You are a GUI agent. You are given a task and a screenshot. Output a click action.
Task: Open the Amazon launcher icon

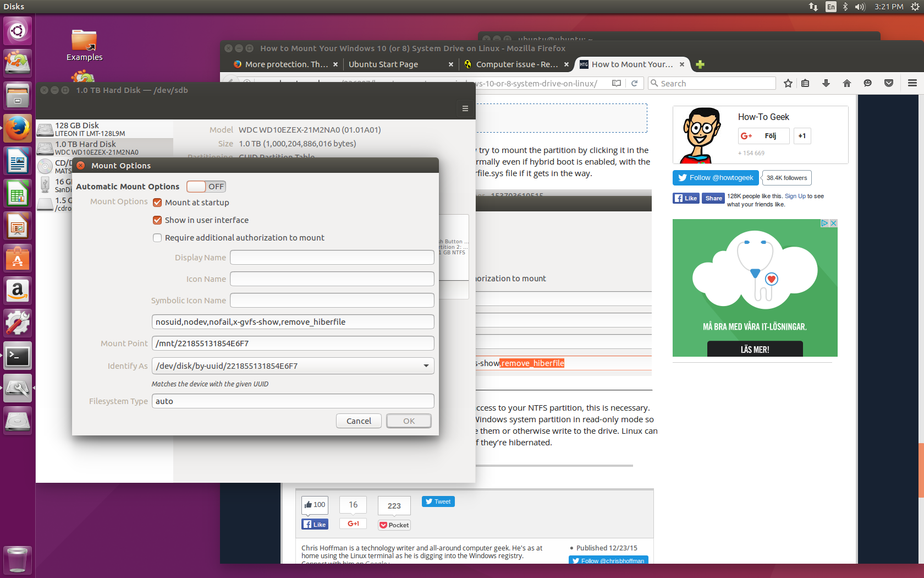tap(18, 291)
